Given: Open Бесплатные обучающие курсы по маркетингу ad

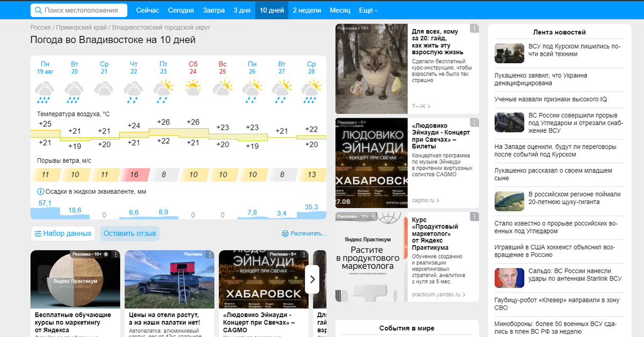Looking at the screenshot, I should [72, 323].
